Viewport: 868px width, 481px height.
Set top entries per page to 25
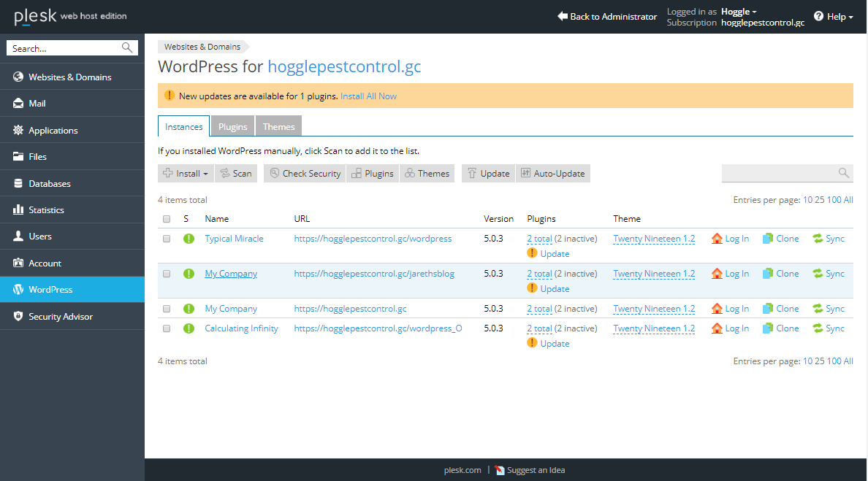point(819,199)
